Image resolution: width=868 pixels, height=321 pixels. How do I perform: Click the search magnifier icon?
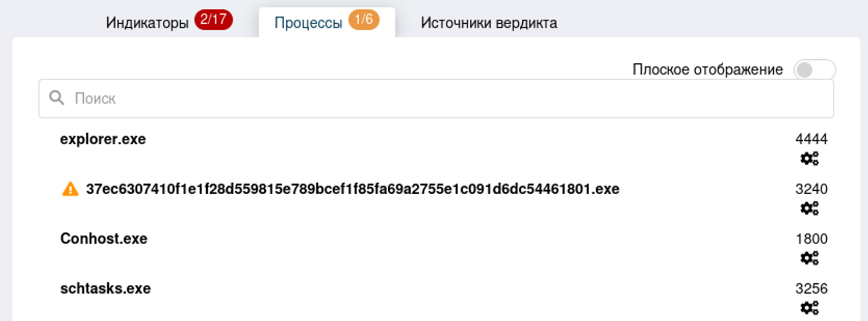[56, 98]
